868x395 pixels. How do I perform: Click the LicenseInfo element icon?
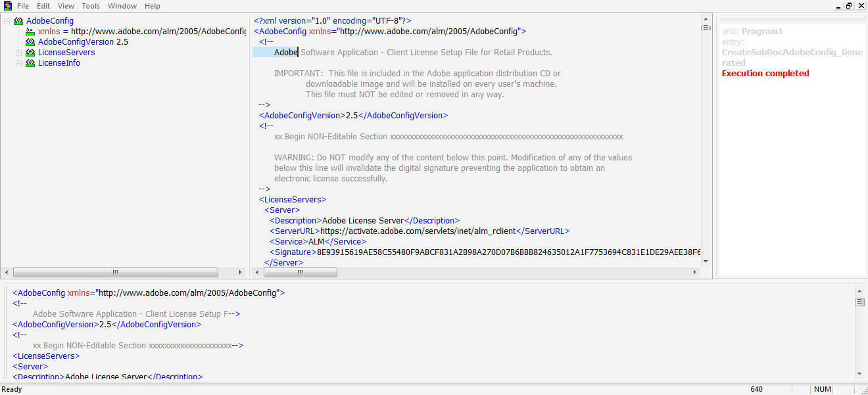click(x=30, y=62)
